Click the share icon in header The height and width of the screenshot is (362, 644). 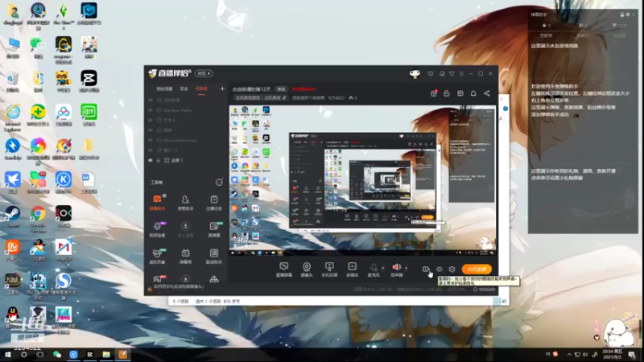click(x=487, y=93)
